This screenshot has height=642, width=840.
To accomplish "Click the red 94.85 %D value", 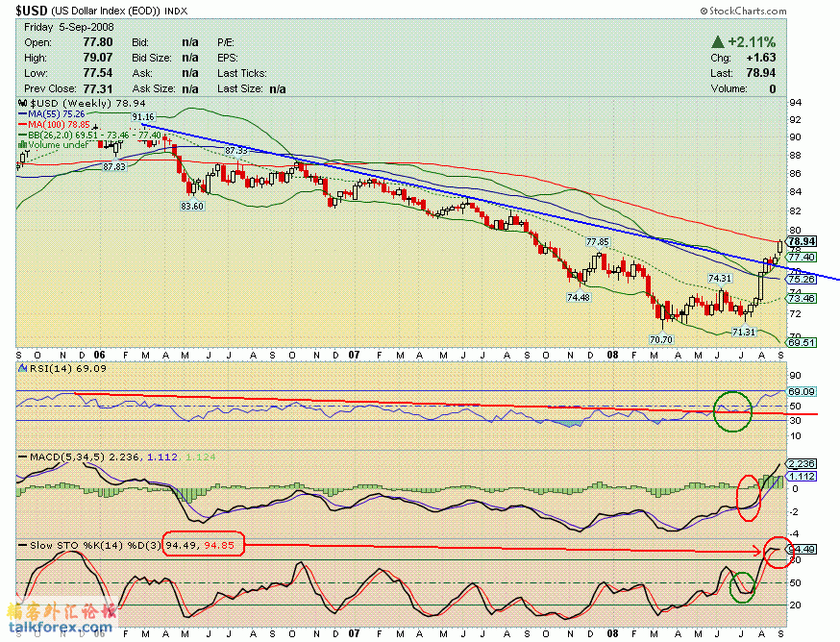I will click(220, 545).
